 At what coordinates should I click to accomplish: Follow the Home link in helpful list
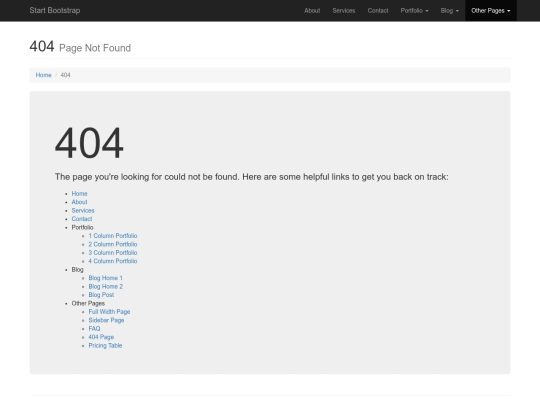pyautogui.click(x=80, y=194)
